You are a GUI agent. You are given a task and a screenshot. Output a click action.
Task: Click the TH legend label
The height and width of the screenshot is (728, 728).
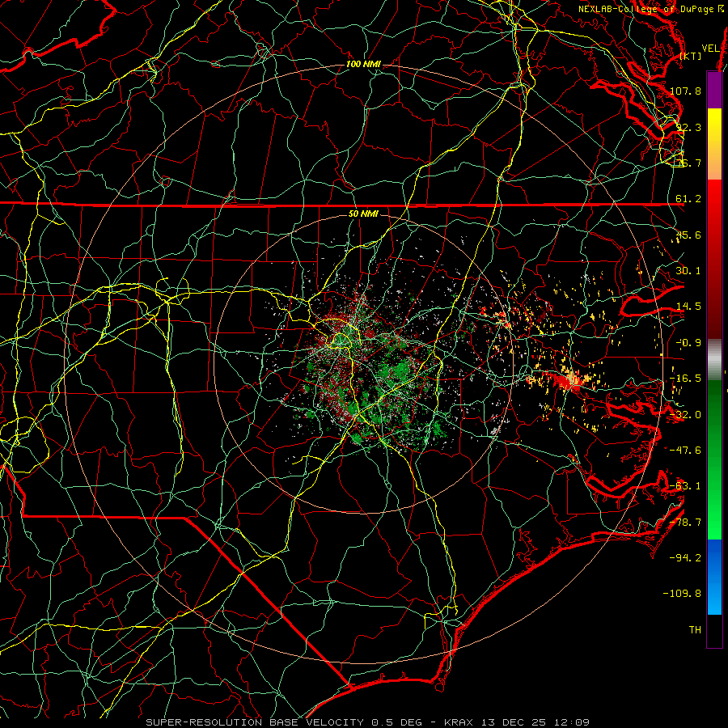click(x=695, y=630)
